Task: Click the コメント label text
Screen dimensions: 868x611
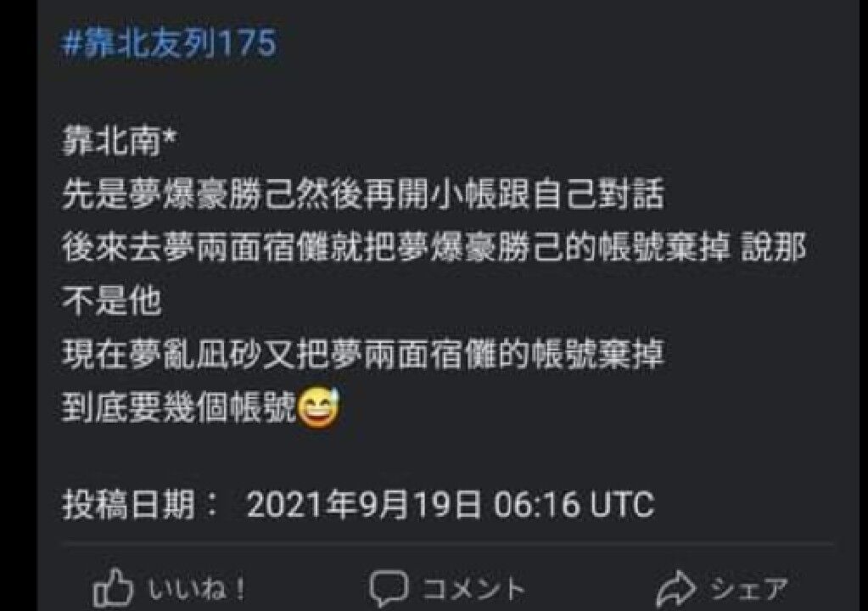Action: click(473, 588)
